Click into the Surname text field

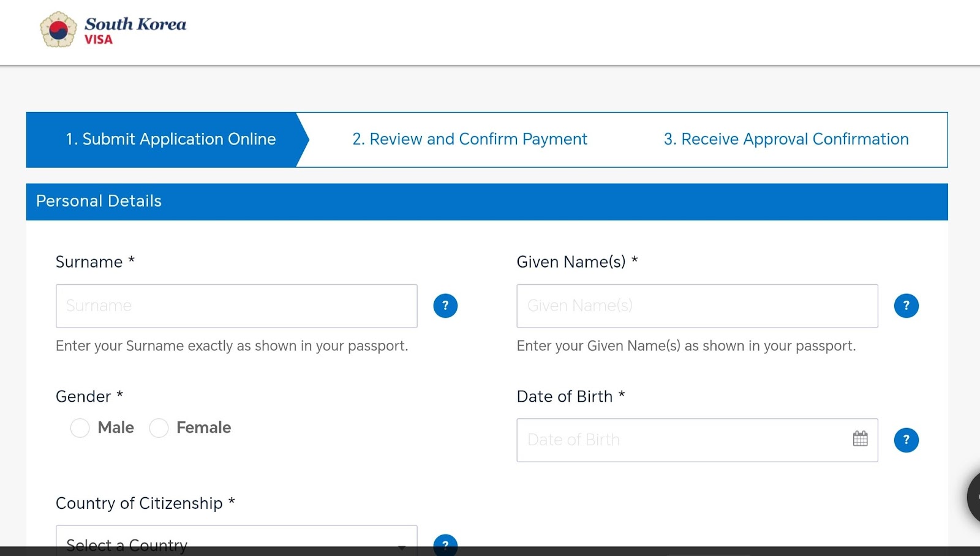(236, 306)
